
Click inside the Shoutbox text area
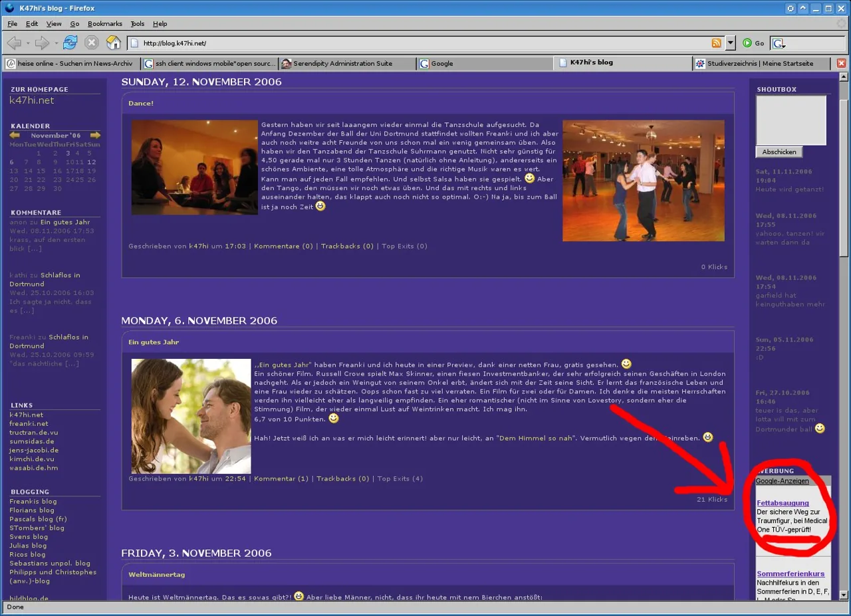point(791,120)
